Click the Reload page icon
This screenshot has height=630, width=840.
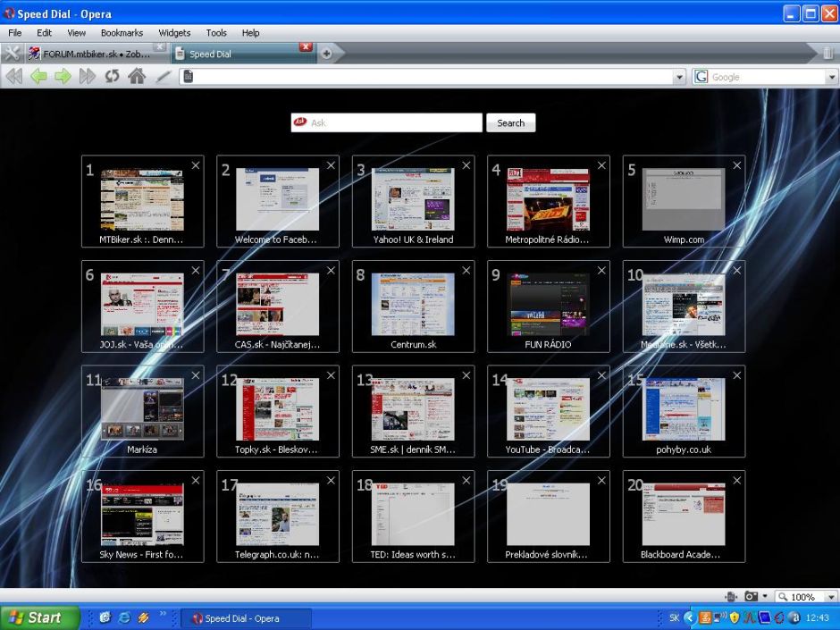pyautogui.click(x=112, y=77)
